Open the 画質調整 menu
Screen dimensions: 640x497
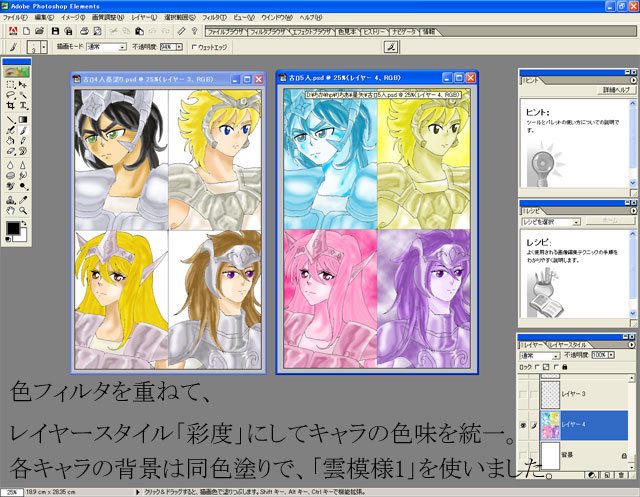point(107,18)
